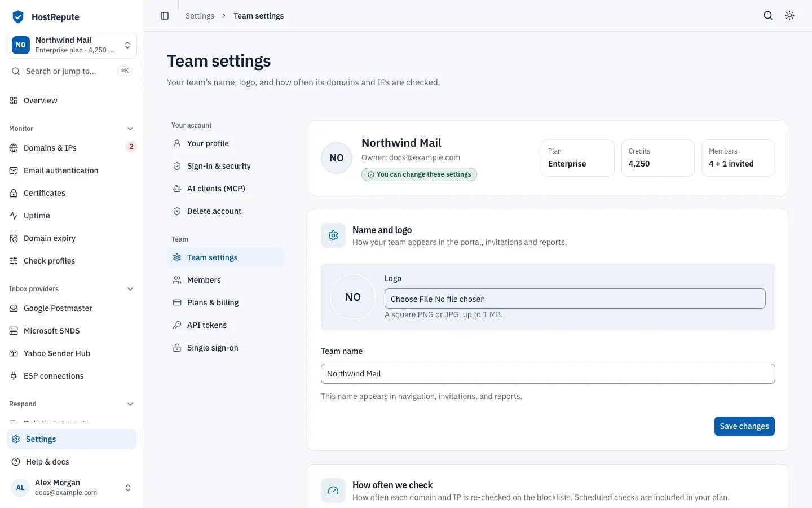
Task: Select Team settings in settings menu
Action: click(226, 257)
